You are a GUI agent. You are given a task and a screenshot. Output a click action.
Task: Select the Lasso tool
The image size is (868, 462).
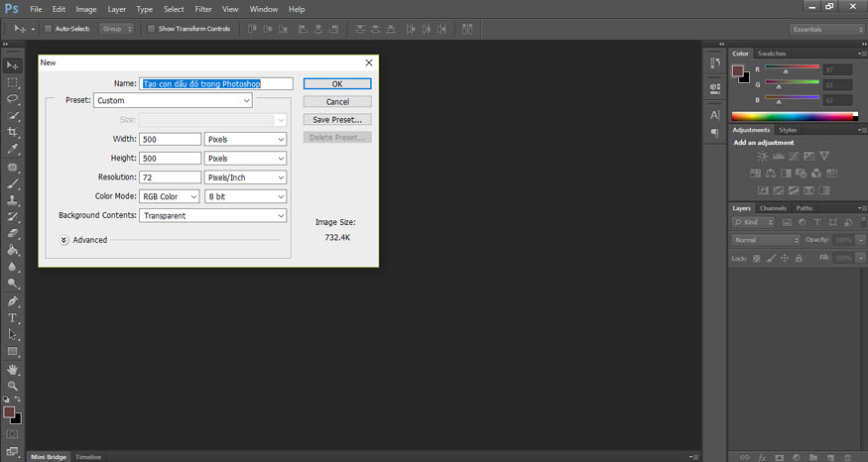[x=12, y=99]
